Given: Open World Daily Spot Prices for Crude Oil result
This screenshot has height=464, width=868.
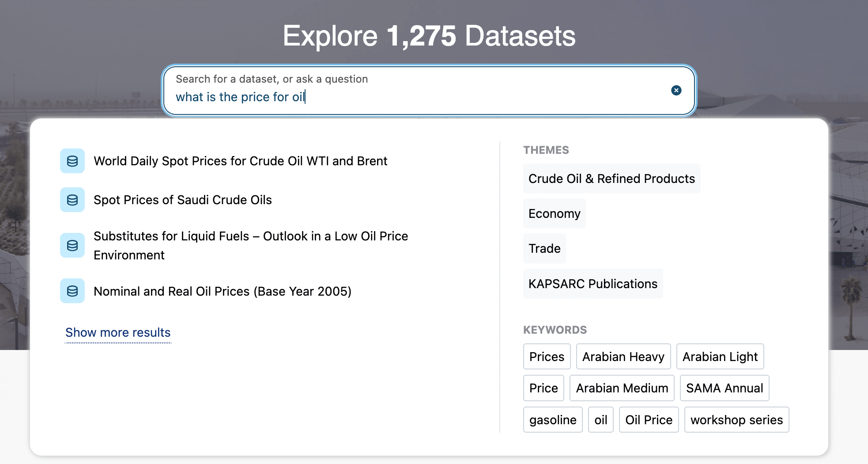Looking at the screenshot, I should 240,161.
